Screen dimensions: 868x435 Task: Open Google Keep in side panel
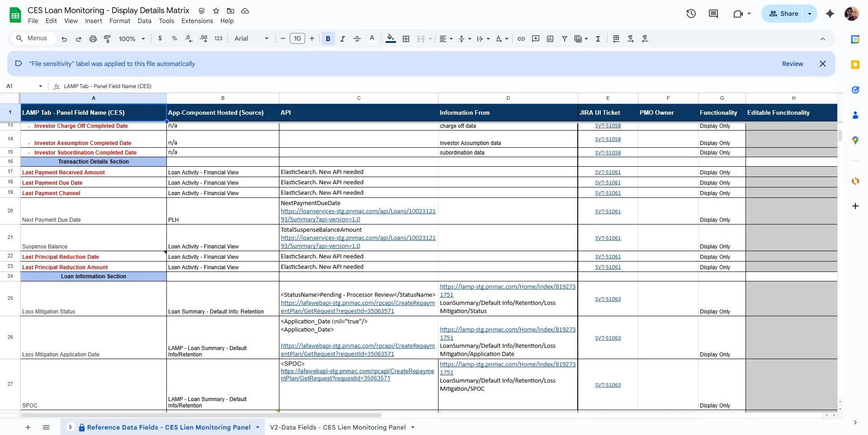[x=855, y=65]
